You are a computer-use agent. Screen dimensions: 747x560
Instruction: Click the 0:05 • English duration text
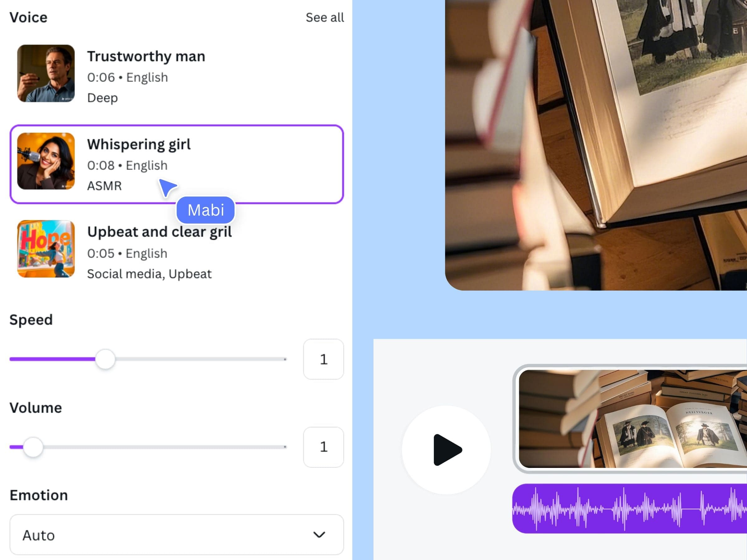tap(127, 253)
